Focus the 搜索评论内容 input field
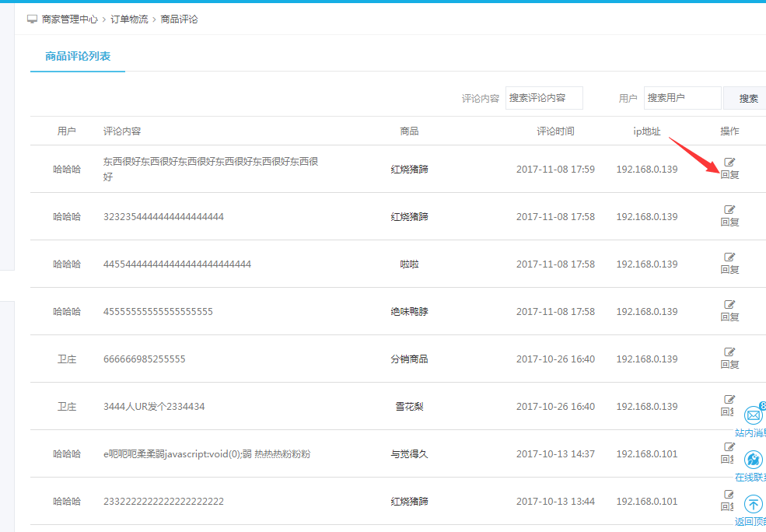Image resolution: width=766 pixels, height=532 pixels. click(544, 98)
